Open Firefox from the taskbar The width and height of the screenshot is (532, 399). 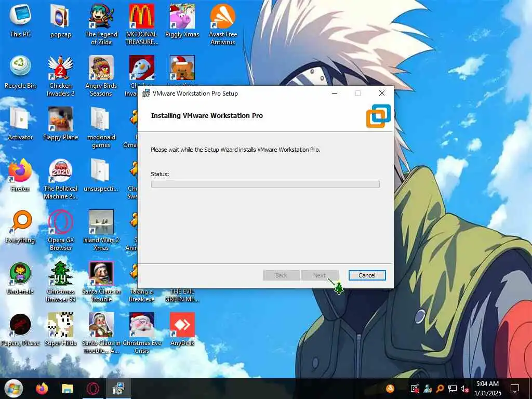42,389
